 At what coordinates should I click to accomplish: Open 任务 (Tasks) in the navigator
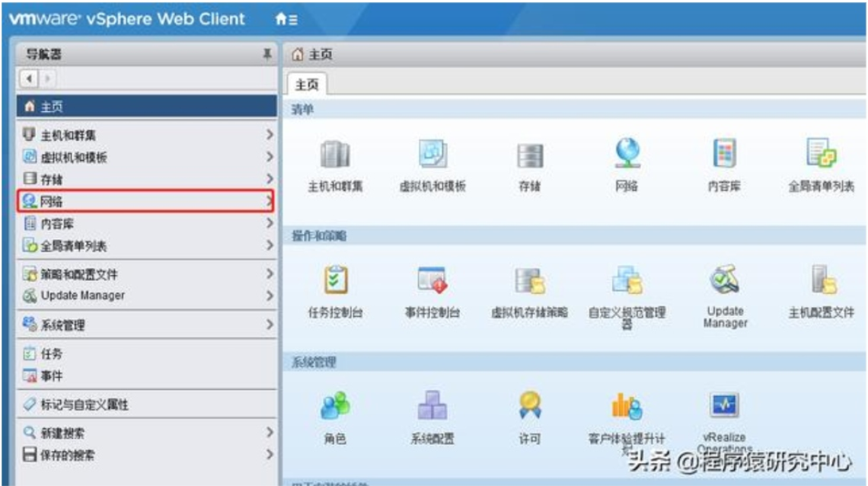(x=147, y=353)
